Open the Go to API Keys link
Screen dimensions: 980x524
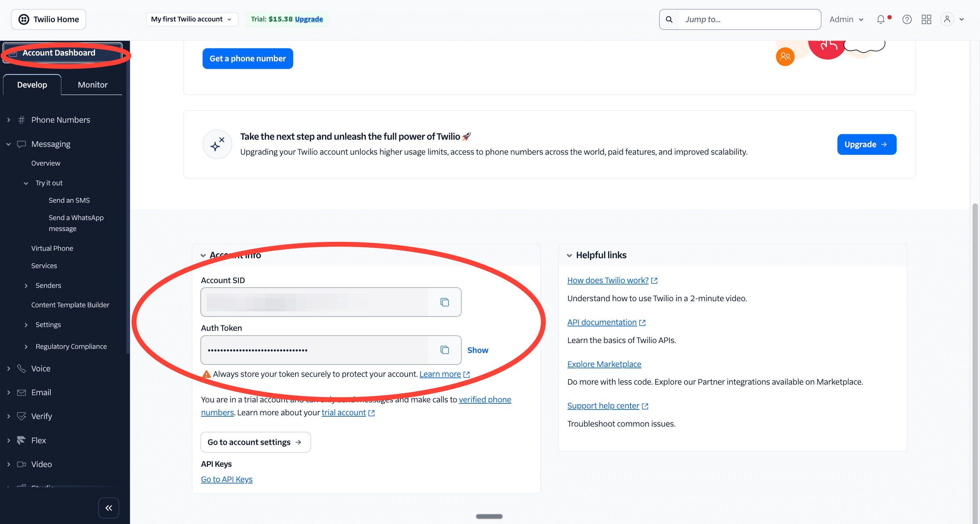(226, 479)
